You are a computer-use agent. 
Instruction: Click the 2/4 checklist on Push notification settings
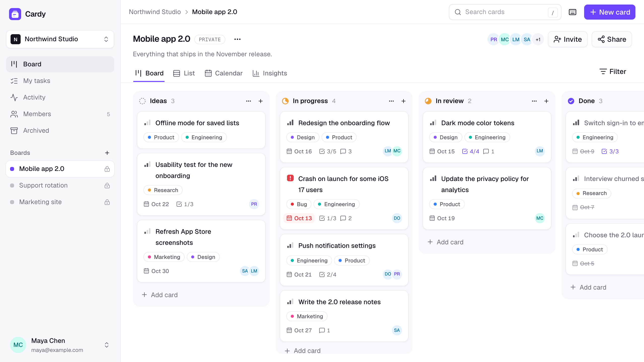[x=328, y=275]
